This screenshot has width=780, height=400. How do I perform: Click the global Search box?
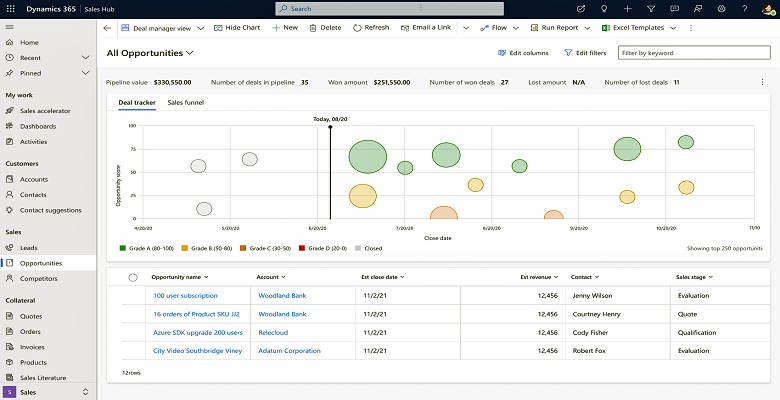390,8
